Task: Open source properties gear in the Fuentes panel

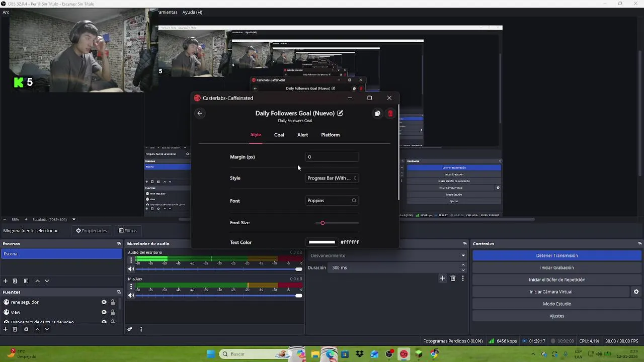Action: coord(26,329)
